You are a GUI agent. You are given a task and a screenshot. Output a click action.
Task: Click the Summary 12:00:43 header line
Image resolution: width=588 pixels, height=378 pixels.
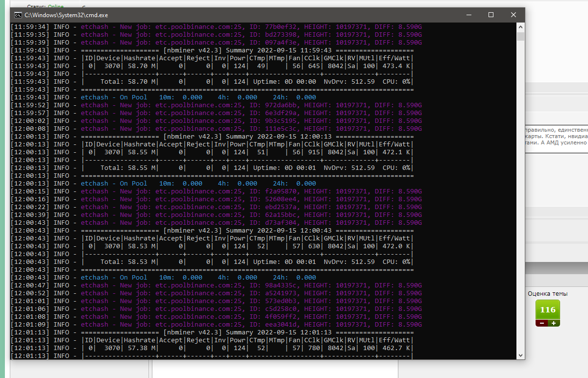click(x=247, y=231)
